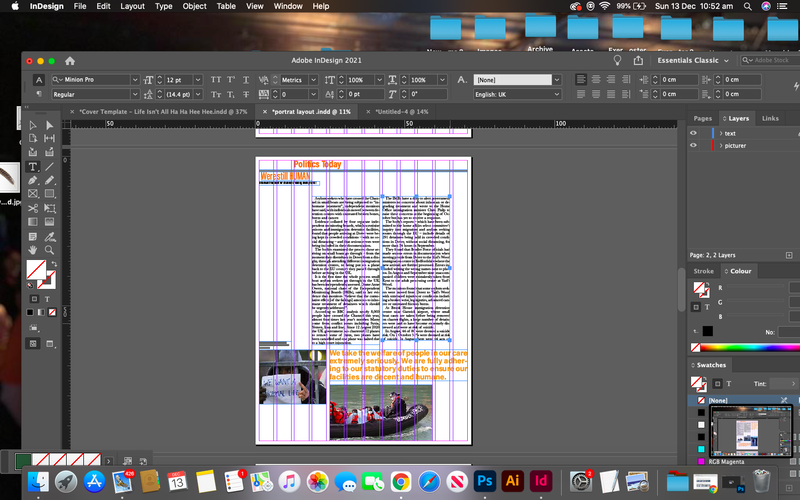Viewport: 800px width, 500px height.
Task: Pick the Pencil tool
Action: click(x=49, y=180)
